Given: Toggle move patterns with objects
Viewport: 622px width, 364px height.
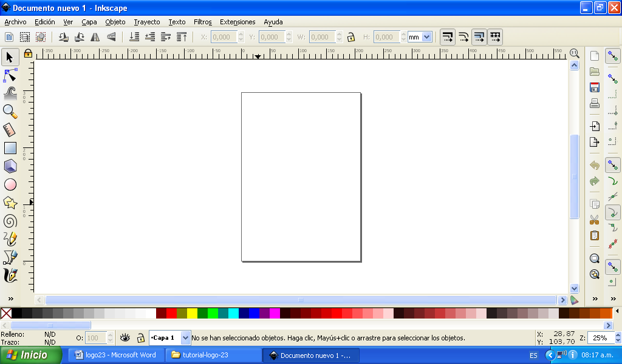Looking at the screenshot, I should [x=495, y=37].
